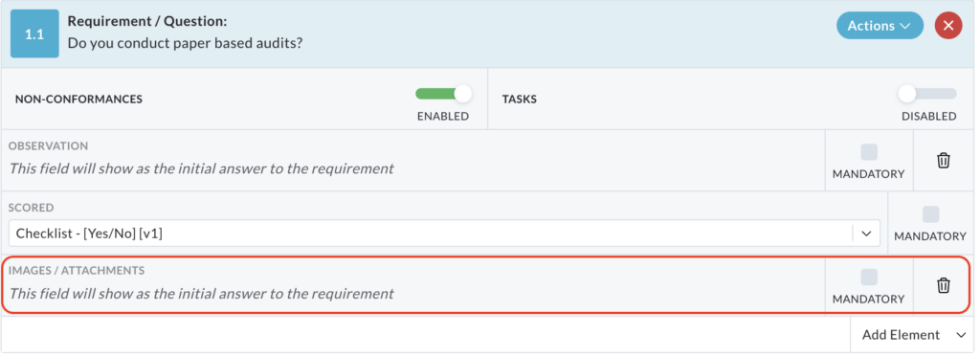Tick Mandatory for Images / Attachments
The width and height of the screenshot is (980, 357).
pos(869,277)
